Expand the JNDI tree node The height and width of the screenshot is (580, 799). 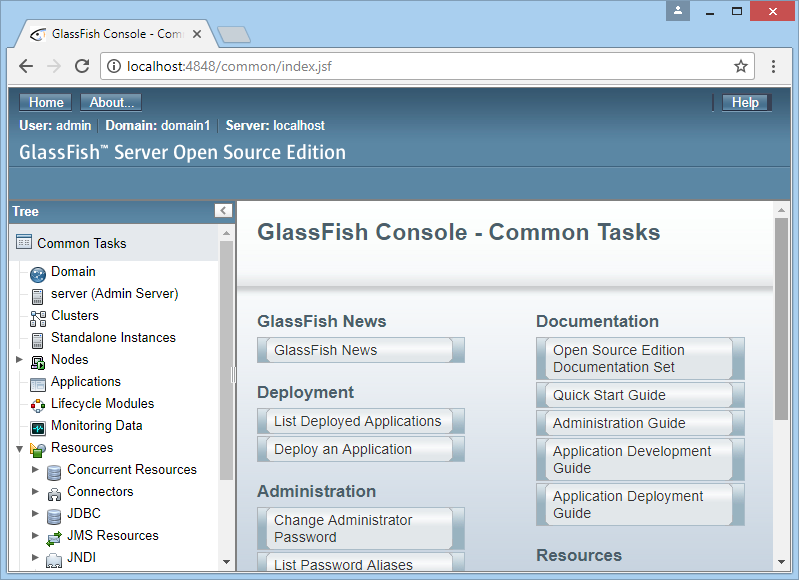[35, 557]
